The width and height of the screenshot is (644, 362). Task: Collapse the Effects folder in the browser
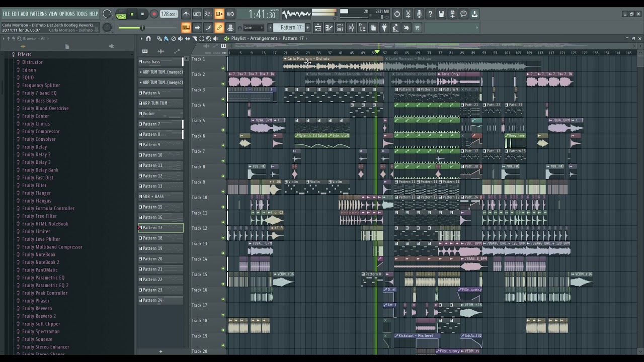tap(24, 54)
